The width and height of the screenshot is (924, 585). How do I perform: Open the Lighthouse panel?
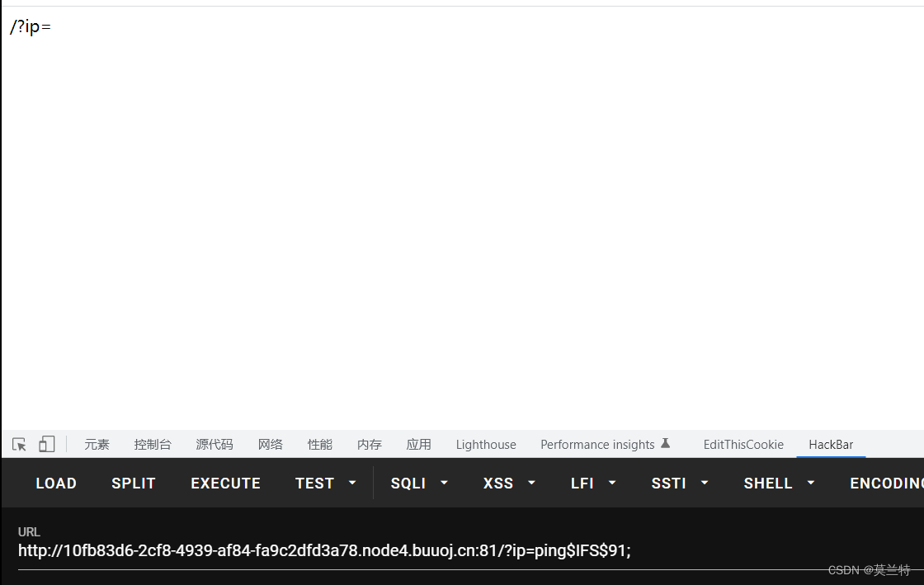[485, 444]
